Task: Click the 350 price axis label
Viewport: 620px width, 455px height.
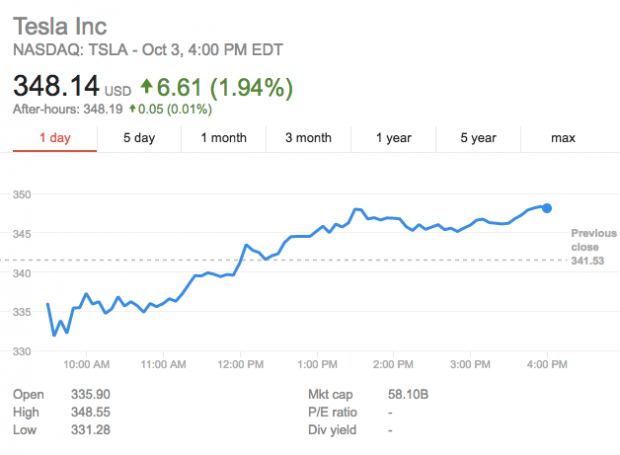Action: pos(22,194)
